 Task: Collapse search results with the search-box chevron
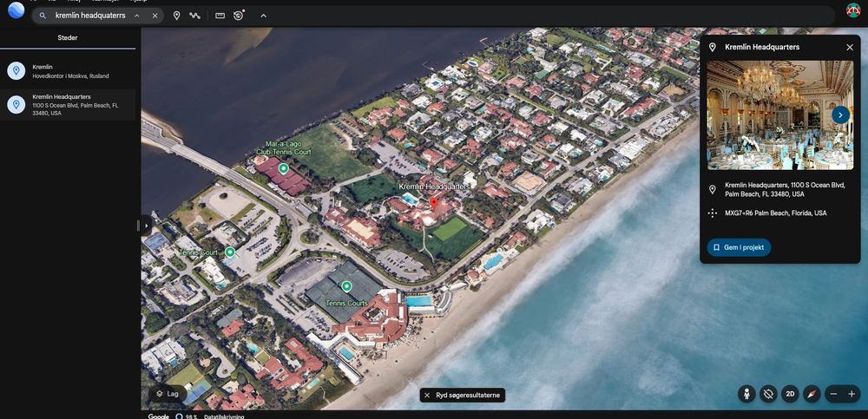[x=137, y=16]
